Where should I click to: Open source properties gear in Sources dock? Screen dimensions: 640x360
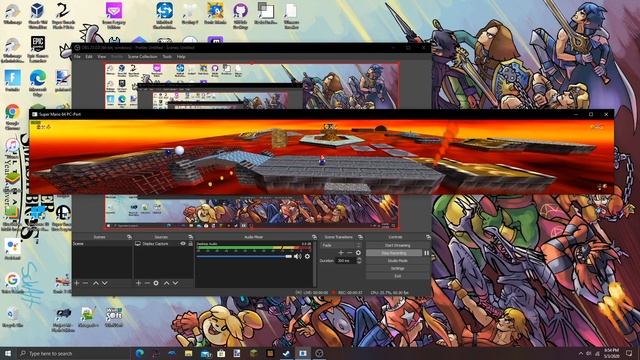point(156,283)
